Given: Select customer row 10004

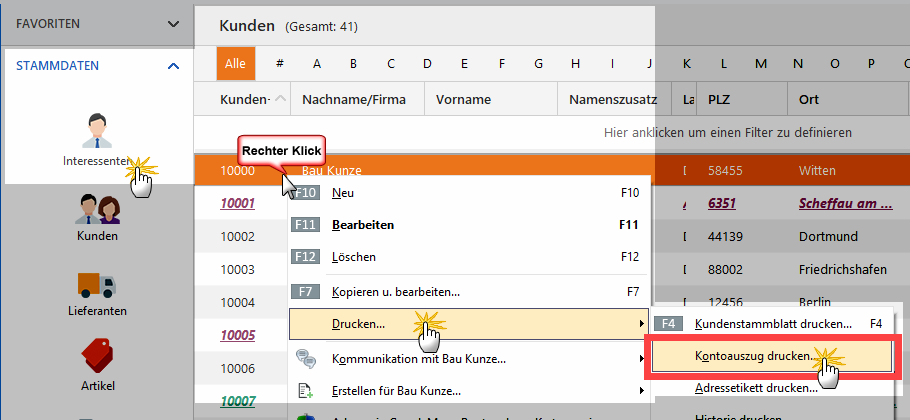Looking at the screenshot, I should point(237,302).
